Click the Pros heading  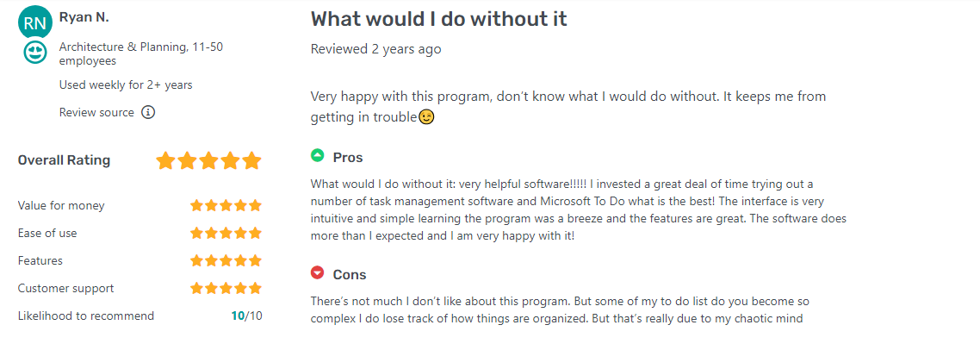tap(348, 158)
